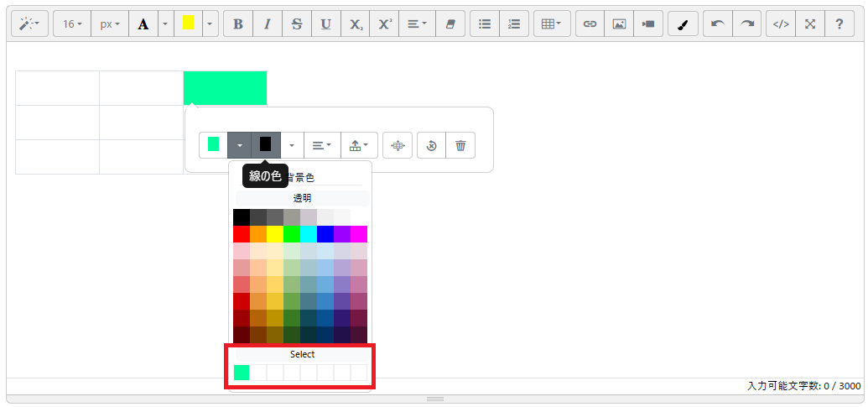
Task: Toggle fullscreen mode
Action: (x=810, y=24)
